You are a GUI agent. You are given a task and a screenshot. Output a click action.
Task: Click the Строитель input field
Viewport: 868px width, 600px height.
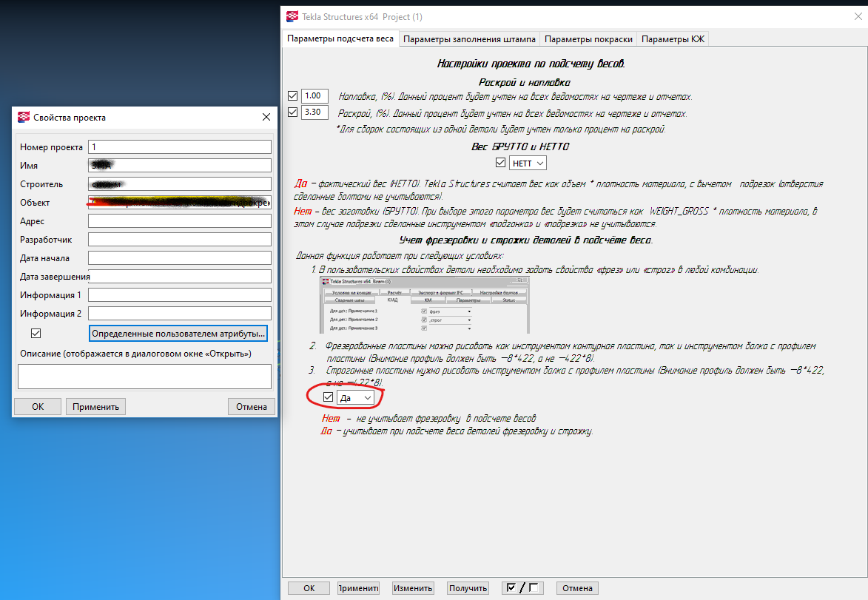point(180,183)
